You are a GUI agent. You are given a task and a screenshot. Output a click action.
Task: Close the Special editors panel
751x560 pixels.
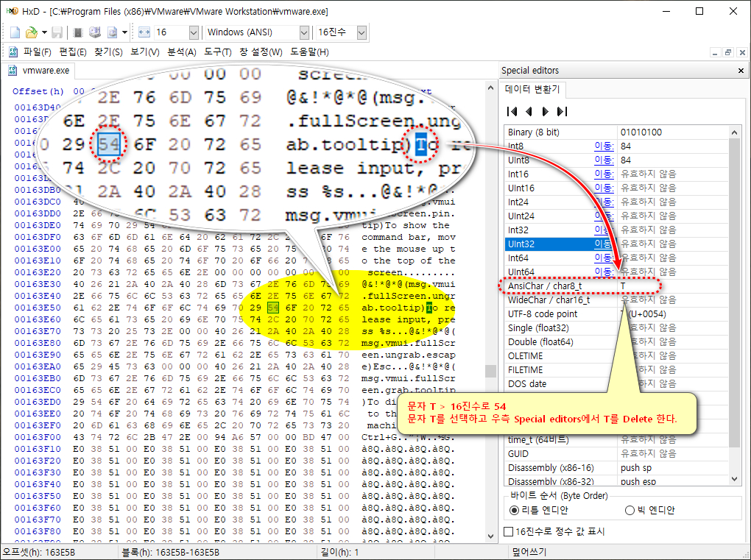(x=741, y=71)
